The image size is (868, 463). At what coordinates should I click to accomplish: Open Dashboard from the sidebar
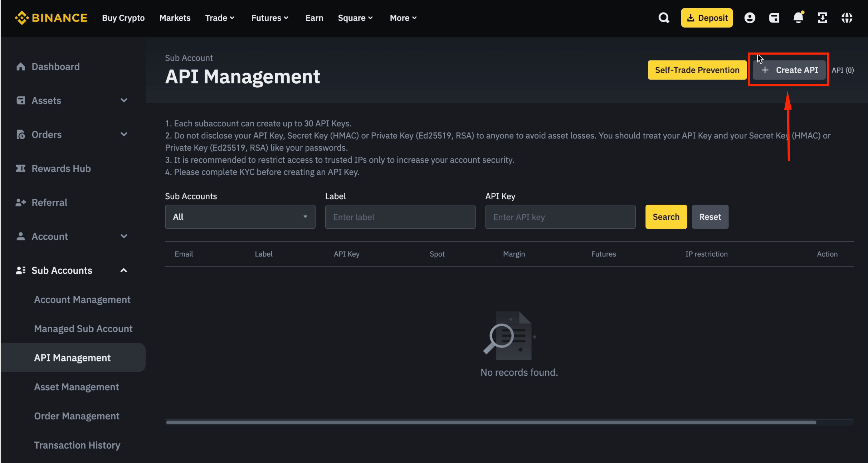pyautogui.click(x=55, y=67)
